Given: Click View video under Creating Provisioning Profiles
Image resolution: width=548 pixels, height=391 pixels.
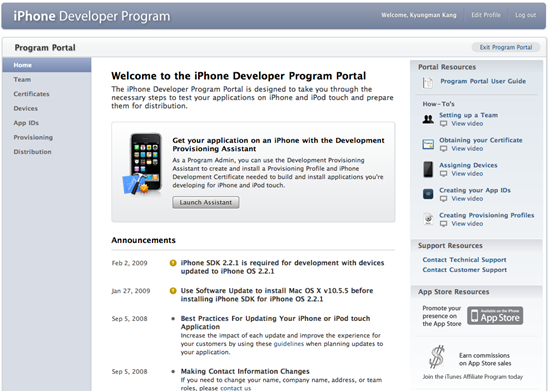Looking at the screenshot, I should click(467, 224).
